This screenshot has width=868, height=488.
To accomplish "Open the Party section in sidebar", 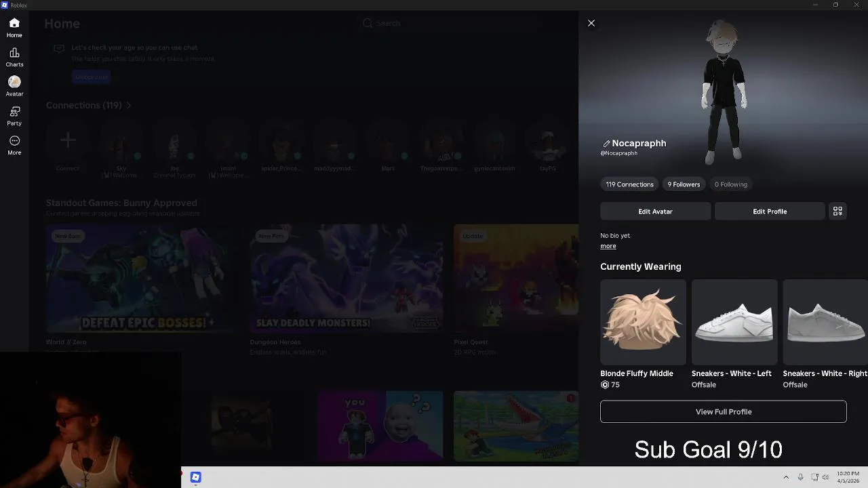I will click(x=14, y=116).
